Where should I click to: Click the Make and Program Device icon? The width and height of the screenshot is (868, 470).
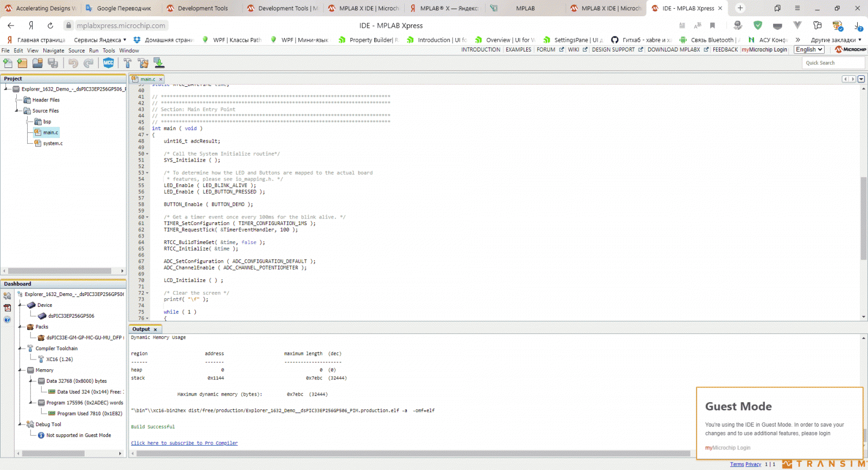click(159, 63)
